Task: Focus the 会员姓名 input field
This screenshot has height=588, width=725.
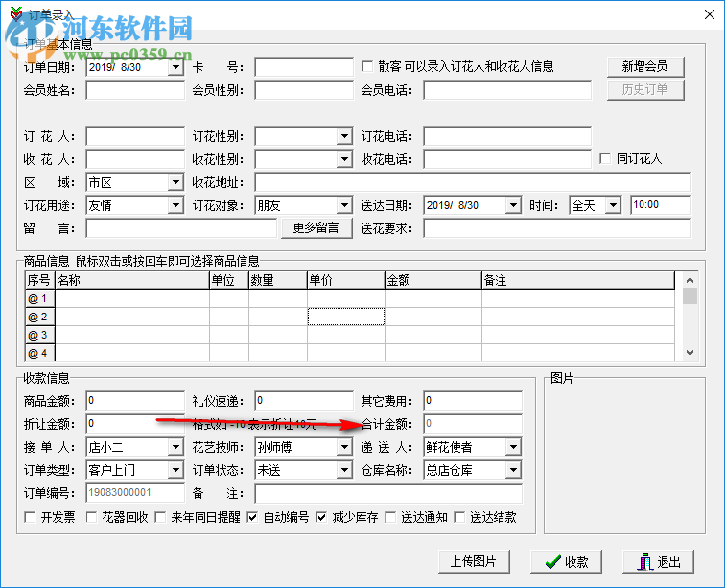Action: [135, 90]
